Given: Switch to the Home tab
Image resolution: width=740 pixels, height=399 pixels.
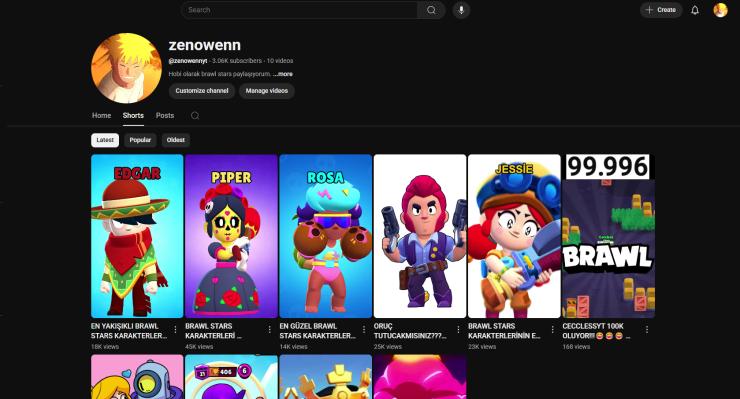Looking at the screenshot, I should click(x=101, y=115).
